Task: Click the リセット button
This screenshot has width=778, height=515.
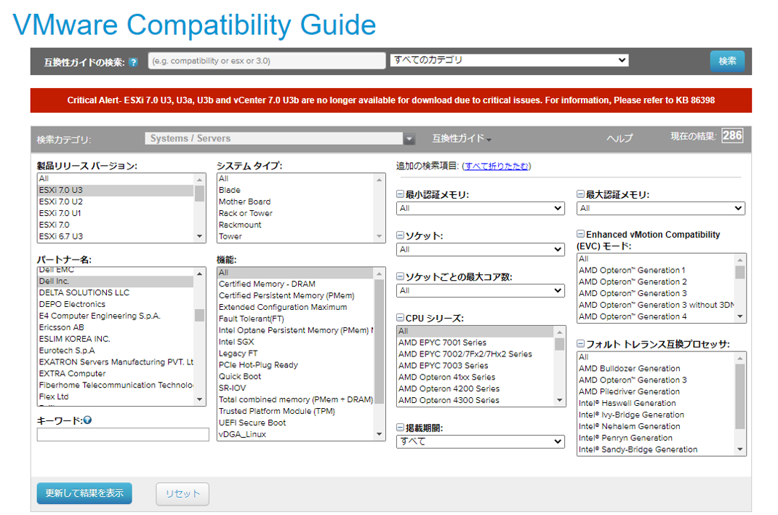Action: pos(183,494)
